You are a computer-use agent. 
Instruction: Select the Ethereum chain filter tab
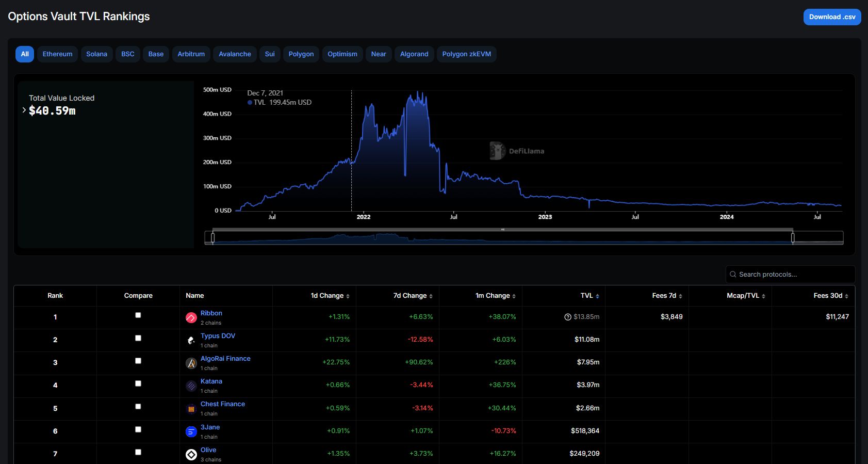click(x=57, y=54)
